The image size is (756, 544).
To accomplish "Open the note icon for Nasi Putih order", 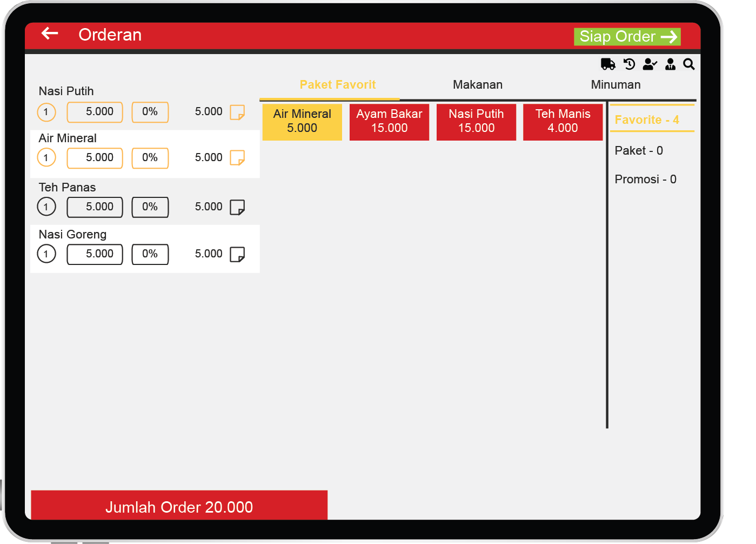I will pyautogui.click(x=237, y=112).
